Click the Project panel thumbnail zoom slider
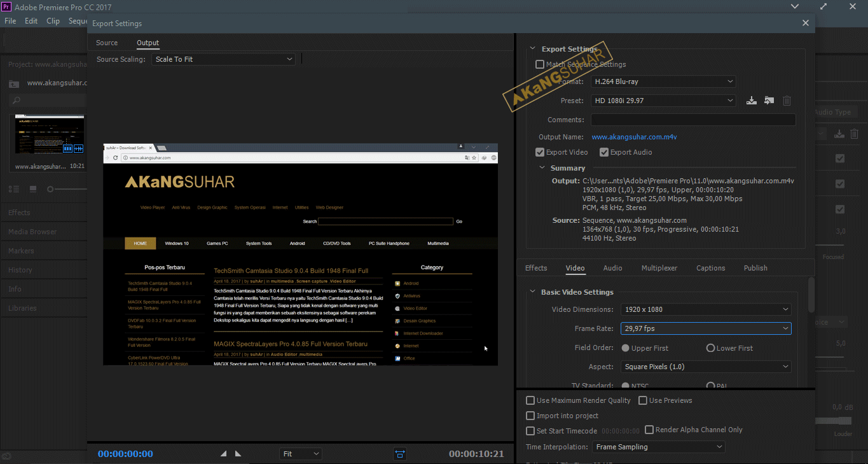Viewport: 868px width, 464px height. pos(50,188)
